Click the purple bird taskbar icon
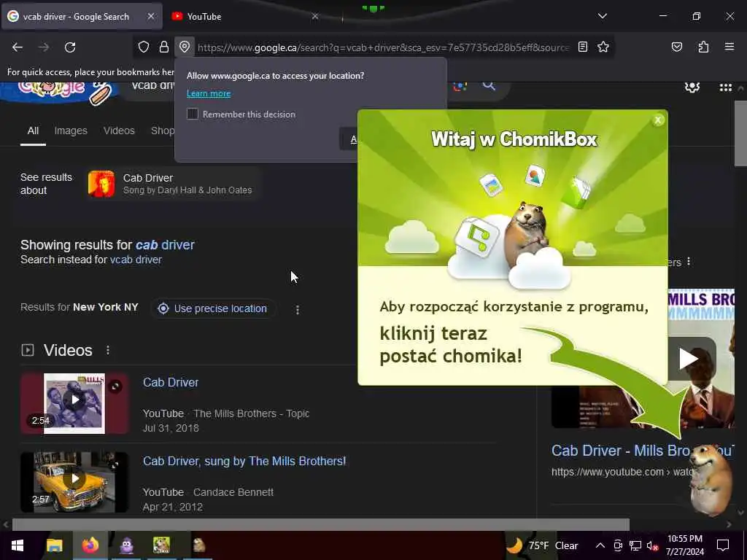This screenshot has height=560, width=747. (x=127, y=545)
